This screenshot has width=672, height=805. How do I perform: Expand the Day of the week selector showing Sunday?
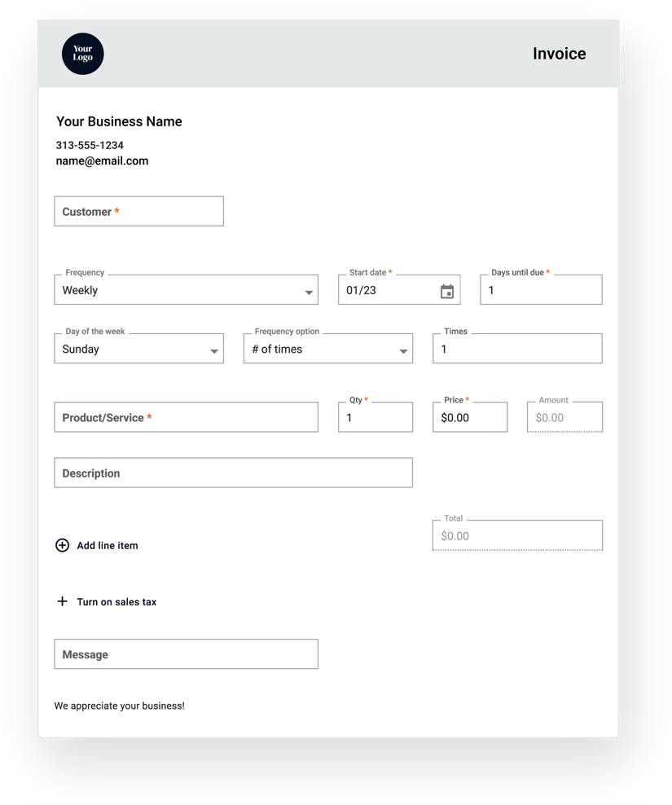[x=138, y=349]
